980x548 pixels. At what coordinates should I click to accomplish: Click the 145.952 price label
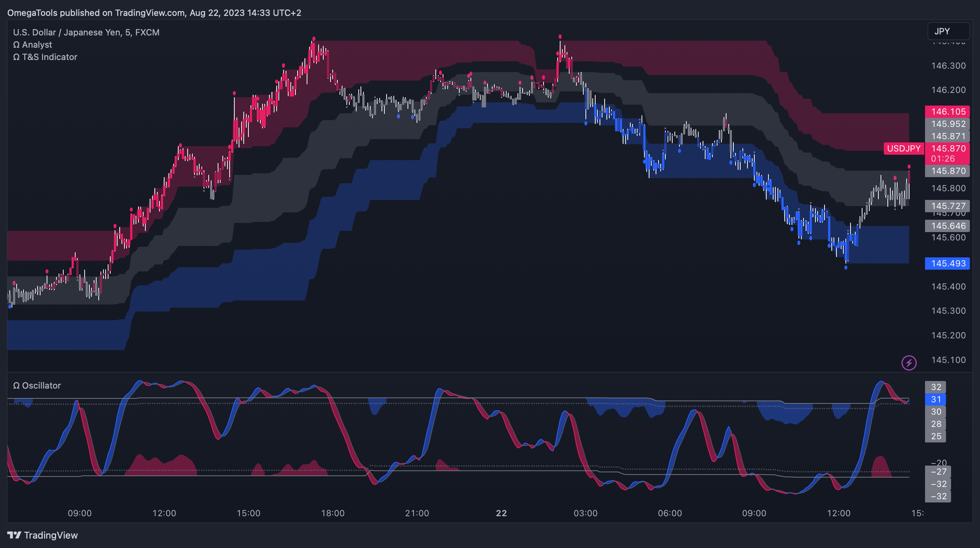pos(947,124)
